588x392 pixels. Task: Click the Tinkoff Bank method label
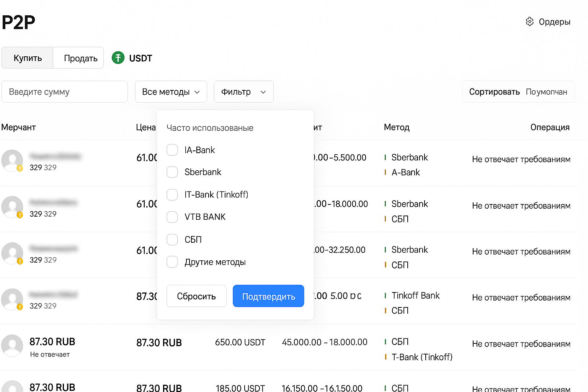pos(416,296)
